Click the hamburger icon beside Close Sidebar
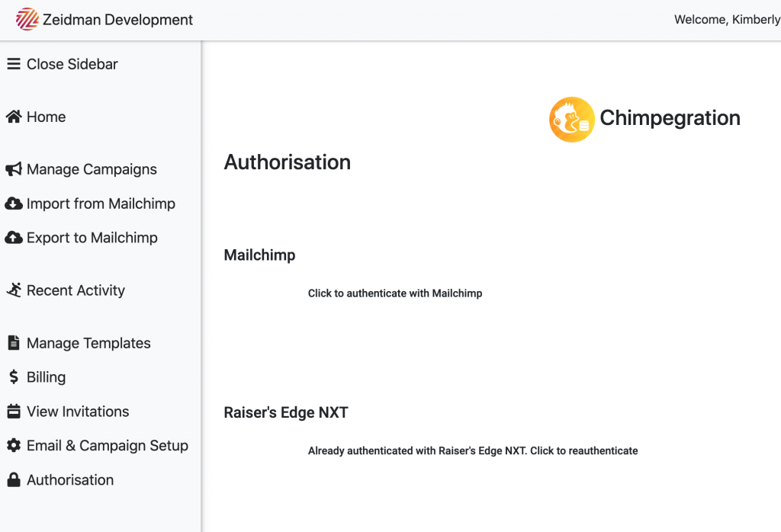This screenshot has width=781, height=532. pos(14,64)
